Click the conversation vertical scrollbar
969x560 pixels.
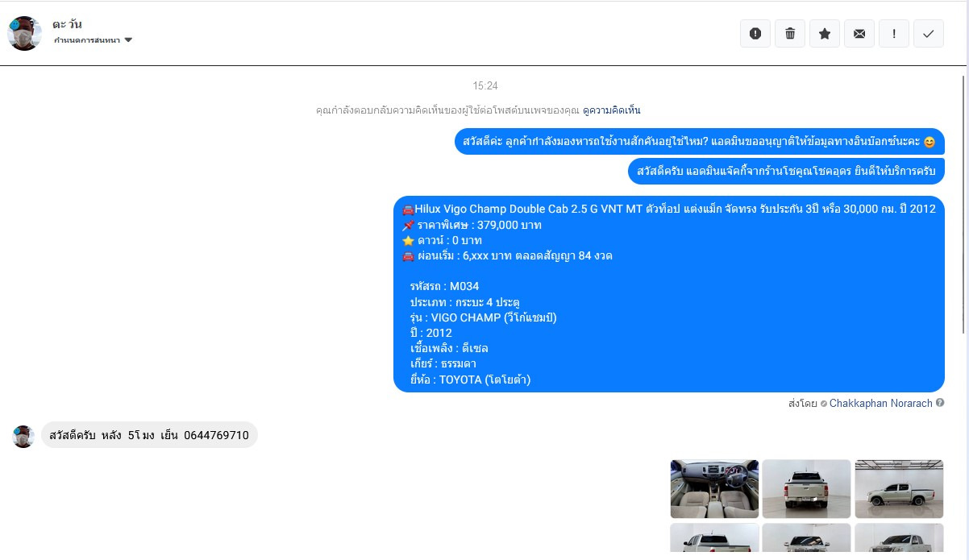coord(963,205)
